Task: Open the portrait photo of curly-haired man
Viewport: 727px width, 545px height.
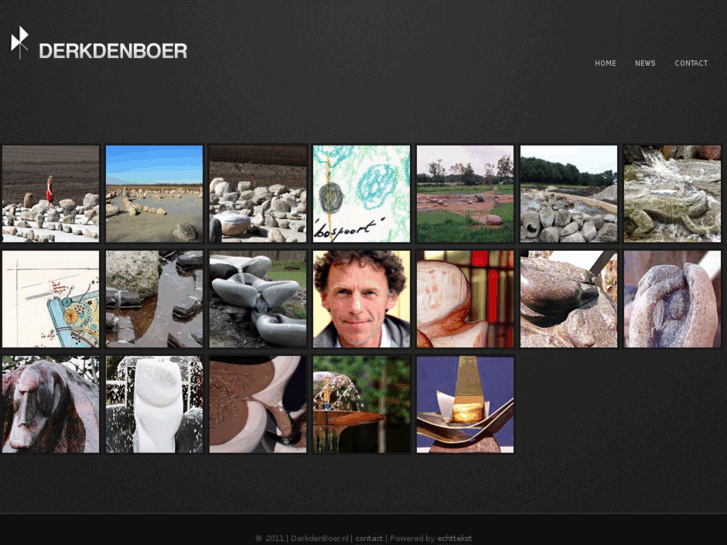Action: coord(362,299)
